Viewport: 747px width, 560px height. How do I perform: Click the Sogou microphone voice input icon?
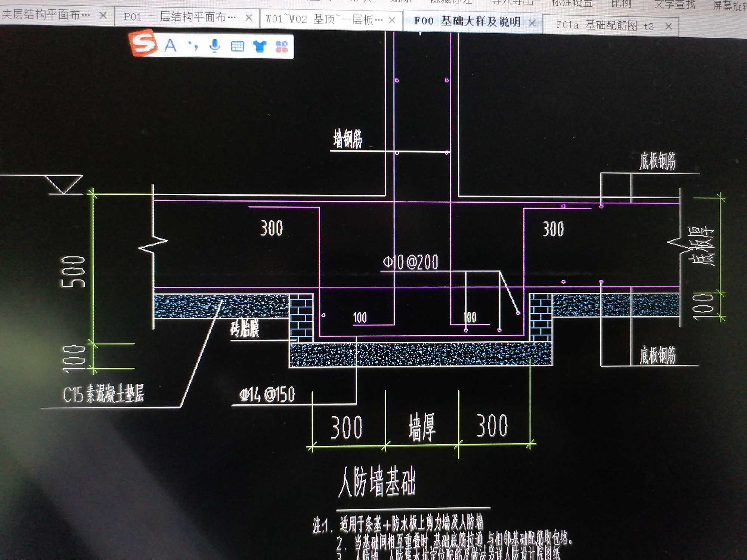214,46
